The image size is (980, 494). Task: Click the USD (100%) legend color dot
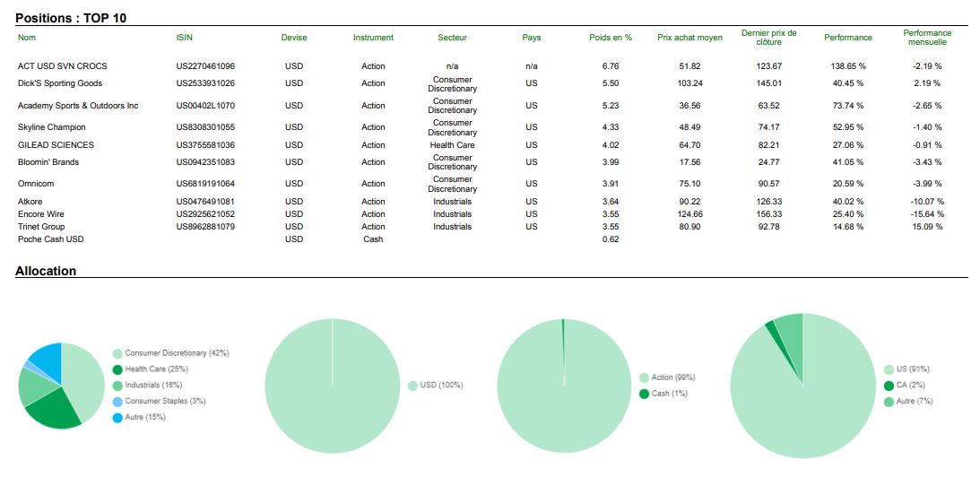(x=412, y=386)
